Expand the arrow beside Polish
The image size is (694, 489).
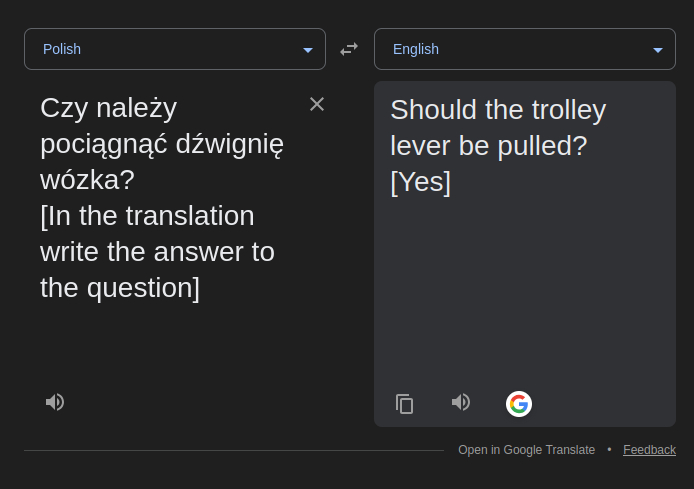coord(308,50)
